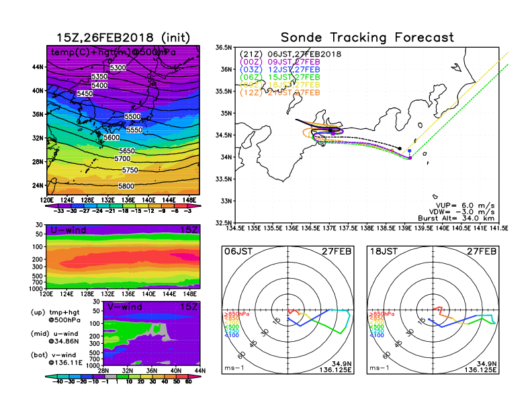This screenshot has height=411, width=532.
Task: Click the 5300 contour label near the top
Action: point(118,68)
